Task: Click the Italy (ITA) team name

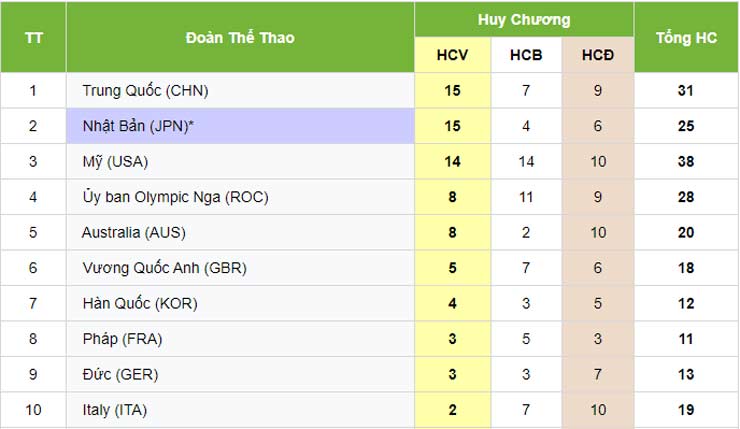Action: click(x=115, y=410)
